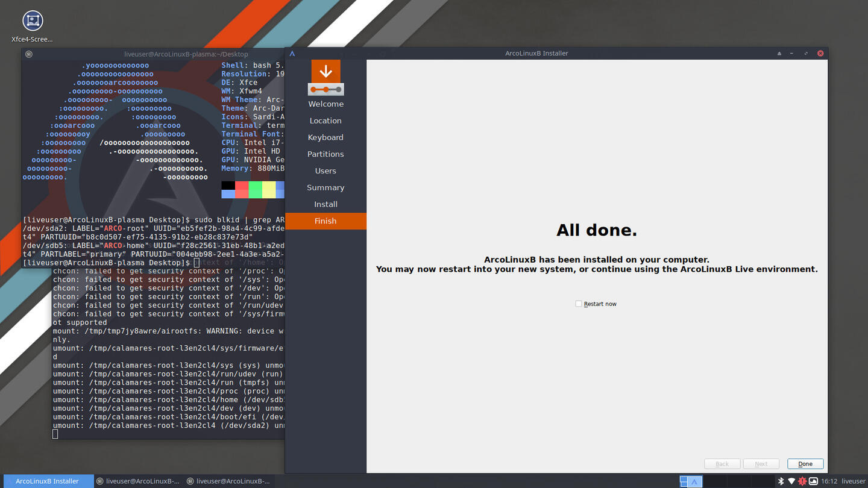Click the ArcoLinuxB installer logo in sidebar

[325, 78]
